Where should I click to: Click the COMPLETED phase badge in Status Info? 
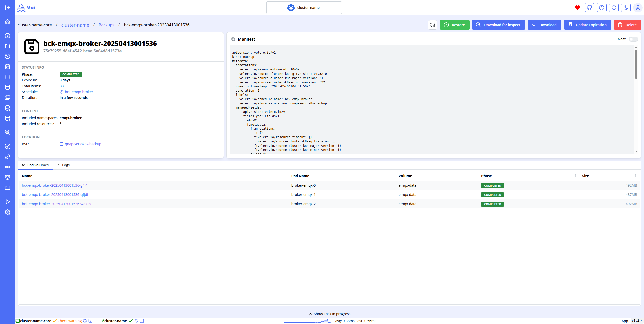pos(71,74)
